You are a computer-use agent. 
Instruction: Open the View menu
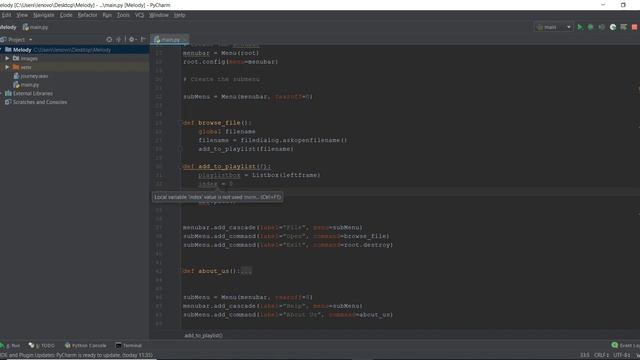click(22, 15)
